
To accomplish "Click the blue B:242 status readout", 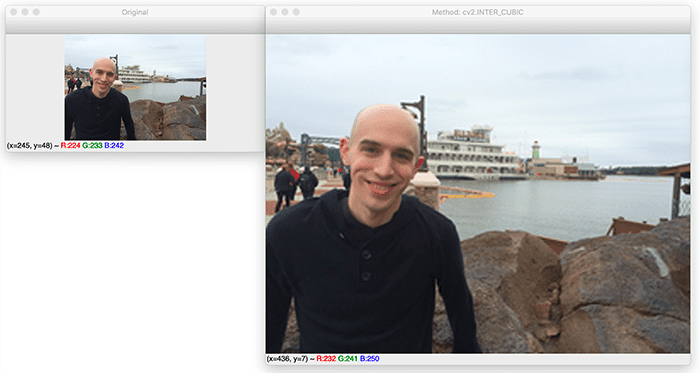I will point(114,145).
